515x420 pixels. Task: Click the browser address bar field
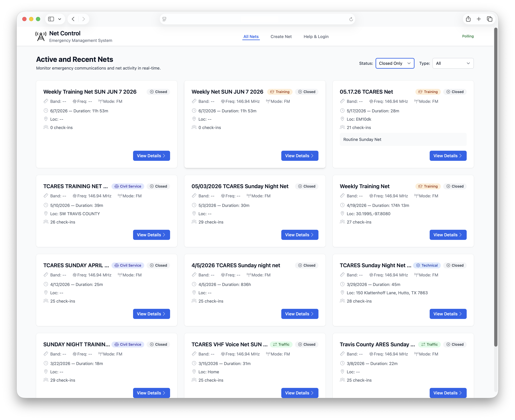click(257, 19)
